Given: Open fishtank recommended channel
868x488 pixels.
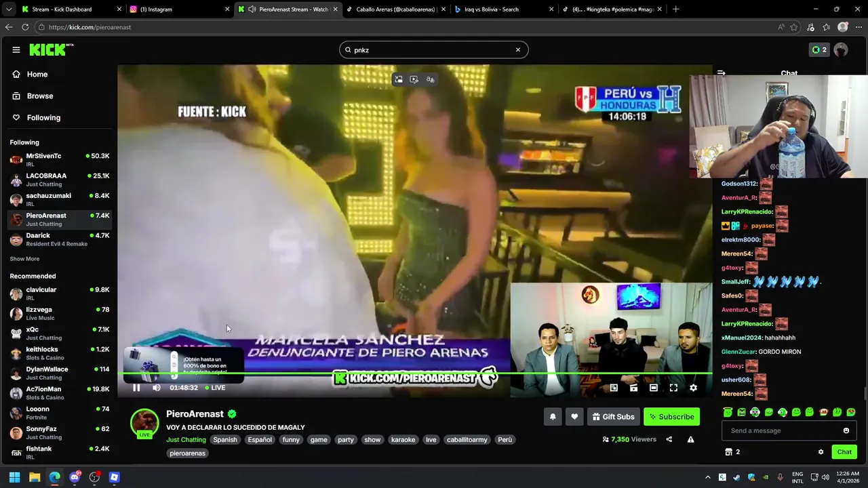Looking at the screenshot, I should point(59,452).
